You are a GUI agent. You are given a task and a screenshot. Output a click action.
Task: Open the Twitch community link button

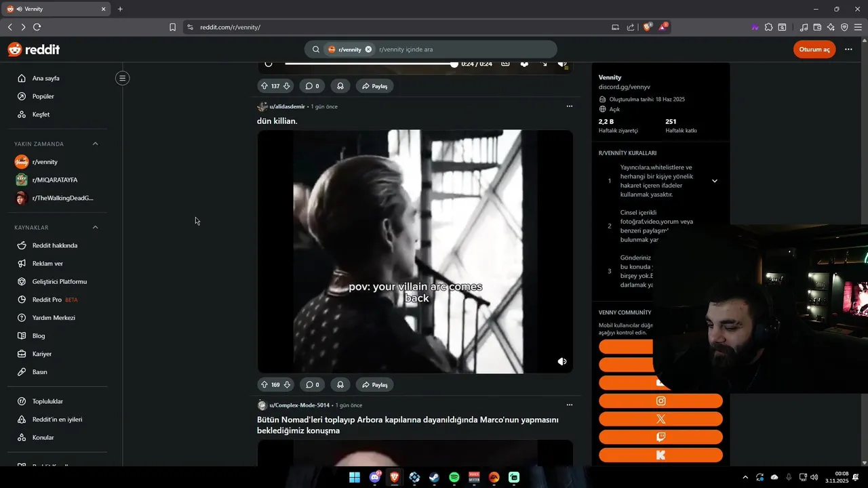pyautogui.click(x=660, y=437)
